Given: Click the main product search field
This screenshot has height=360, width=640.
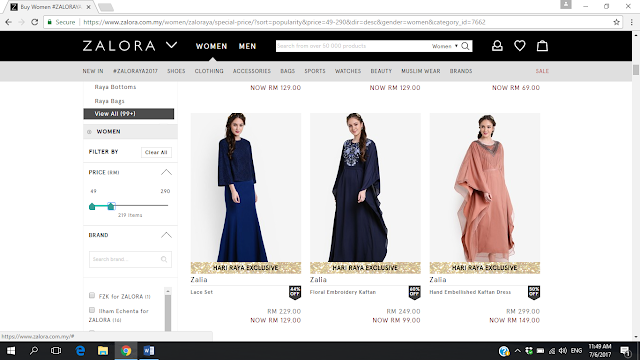Looking at the screenshot, I should [x=353, y=46].
